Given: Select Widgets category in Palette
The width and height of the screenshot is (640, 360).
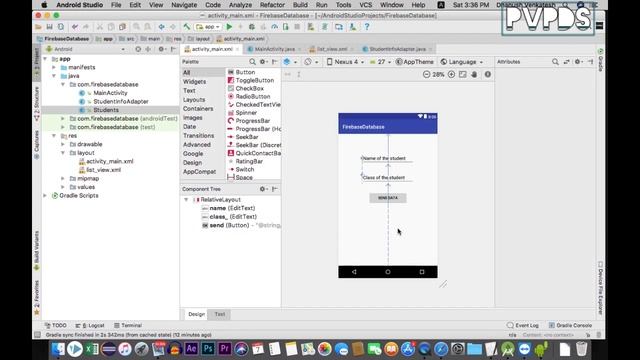Looking at the screenshot, I should tap(194, 82).
